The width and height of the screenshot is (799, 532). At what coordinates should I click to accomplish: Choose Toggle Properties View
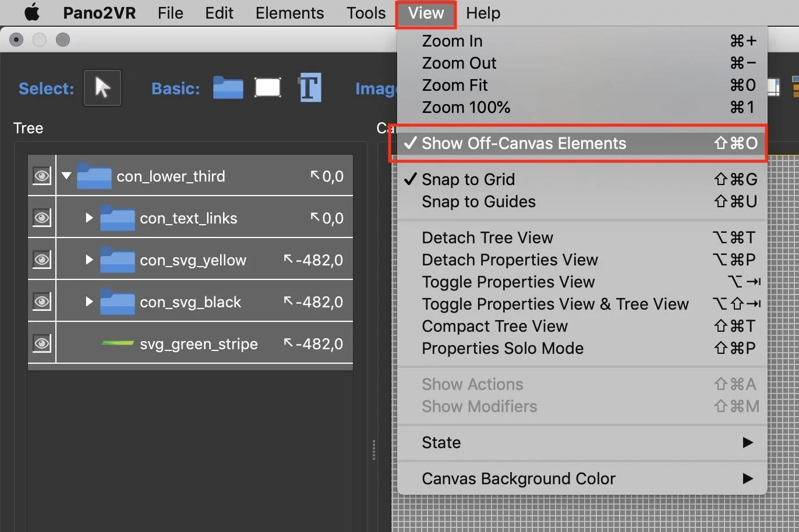click(582, 282)
